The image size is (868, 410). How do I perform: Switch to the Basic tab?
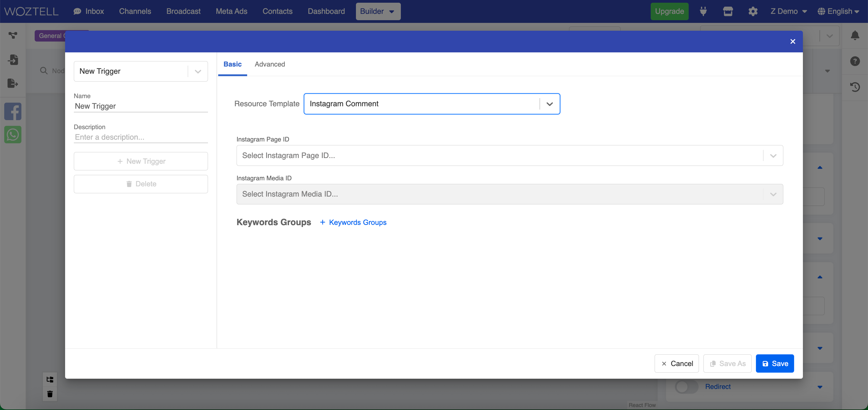(x=232, y=64)
